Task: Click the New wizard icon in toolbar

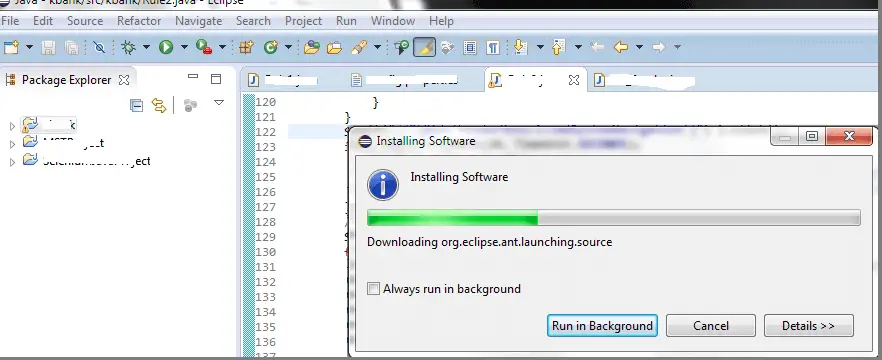Action: pyautogui.click(x=11, y=47)
